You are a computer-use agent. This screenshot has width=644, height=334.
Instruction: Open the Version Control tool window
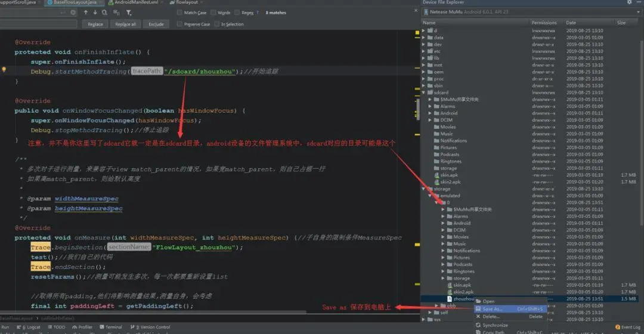pyautogui.click(x=150, y=327)
